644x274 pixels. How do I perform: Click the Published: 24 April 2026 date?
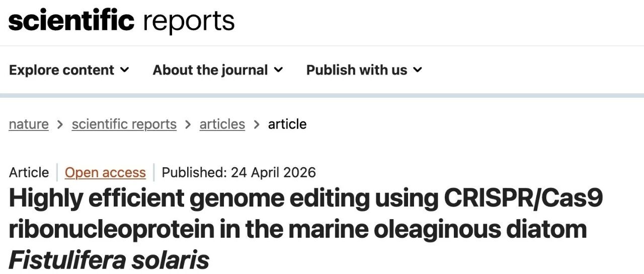(239, 172)
